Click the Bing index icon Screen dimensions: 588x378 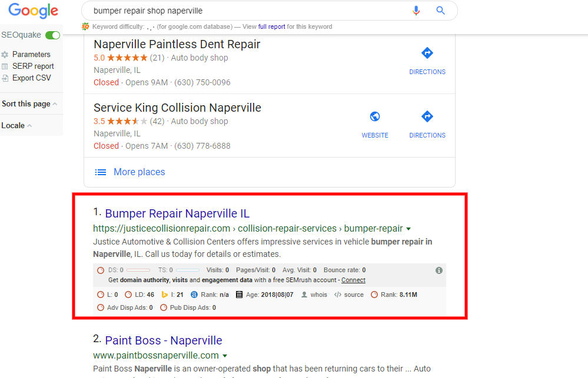(x=164, y=295)
